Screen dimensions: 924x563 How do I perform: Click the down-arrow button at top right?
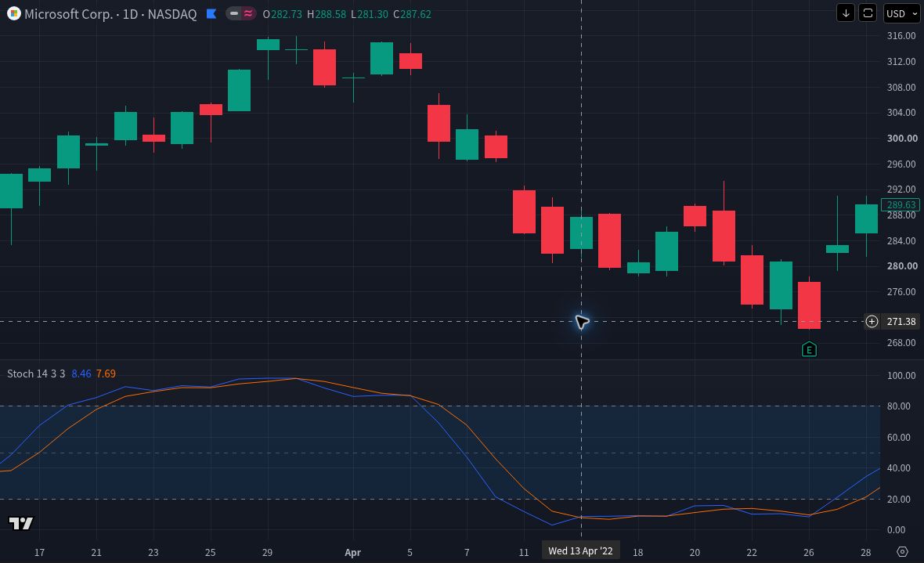click(846, 13)
